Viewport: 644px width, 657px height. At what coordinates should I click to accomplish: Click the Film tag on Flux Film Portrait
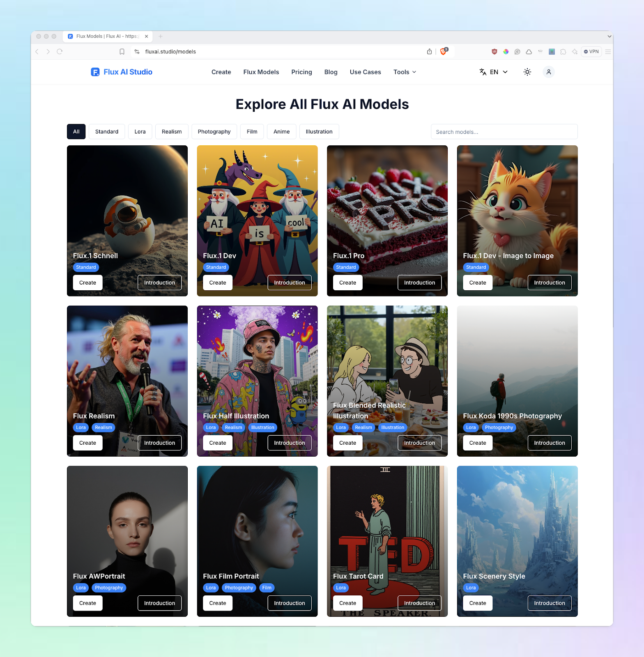267,588
